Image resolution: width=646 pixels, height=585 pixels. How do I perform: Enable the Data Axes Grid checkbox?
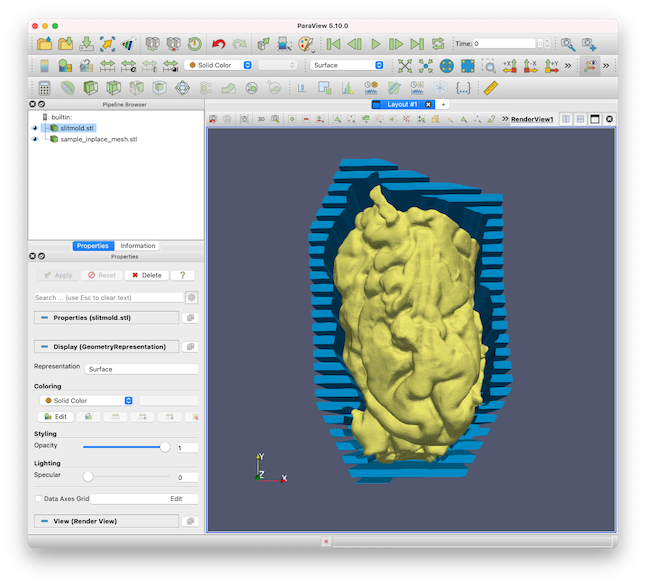[39, 498]
